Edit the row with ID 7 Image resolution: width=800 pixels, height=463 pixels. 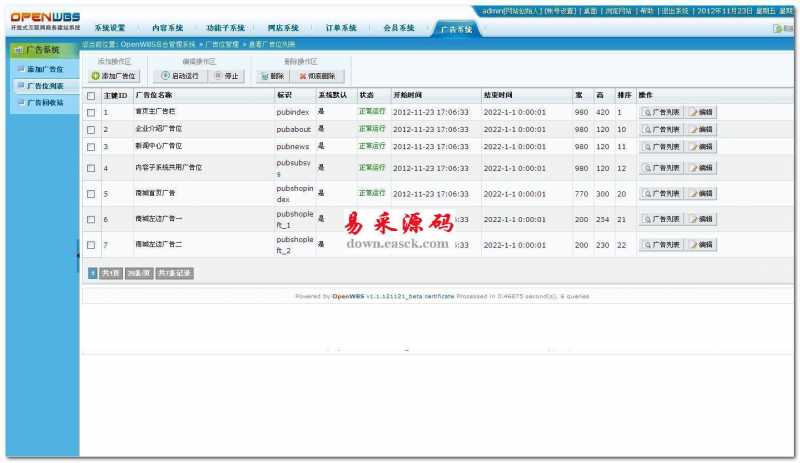pos(701,245)
